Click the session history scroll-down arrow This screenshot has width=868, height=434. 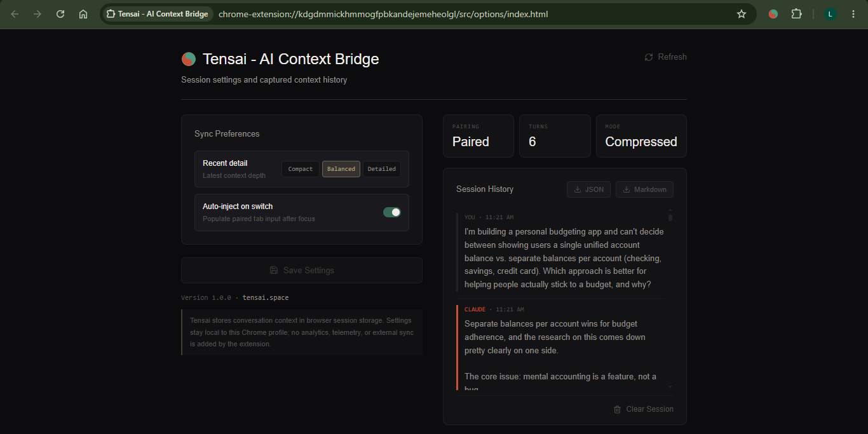click(670, 386)
